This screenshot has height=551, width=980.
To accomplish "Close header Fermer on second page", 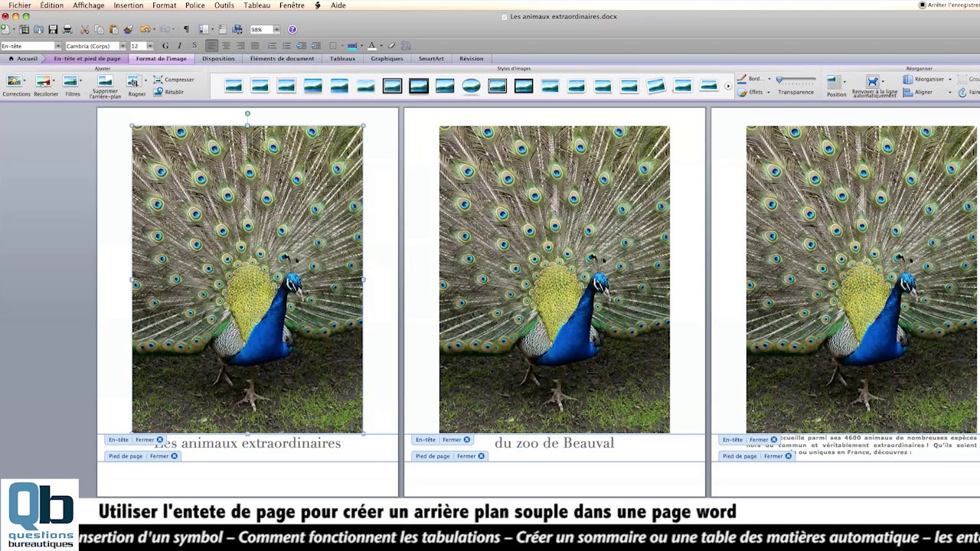I will [x=456, y=439].
